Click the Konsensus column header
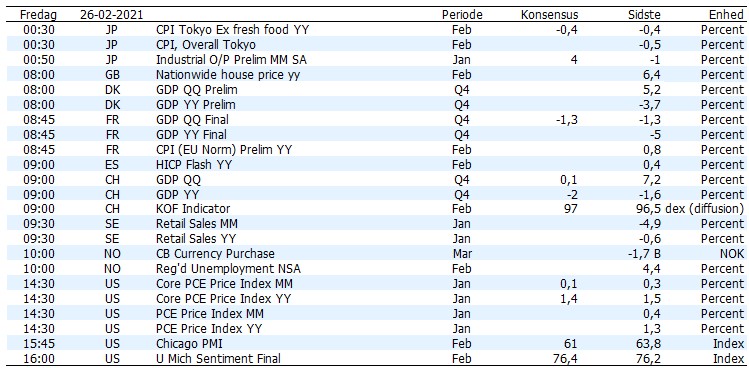This screenshot has width=749, height=368. point(549,15)
